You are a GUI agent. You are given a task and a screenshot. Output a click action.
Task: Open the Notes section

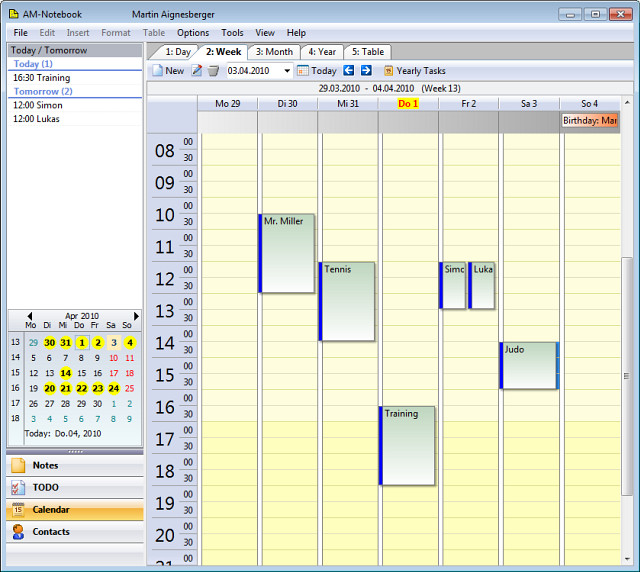[x=75, y=465]
